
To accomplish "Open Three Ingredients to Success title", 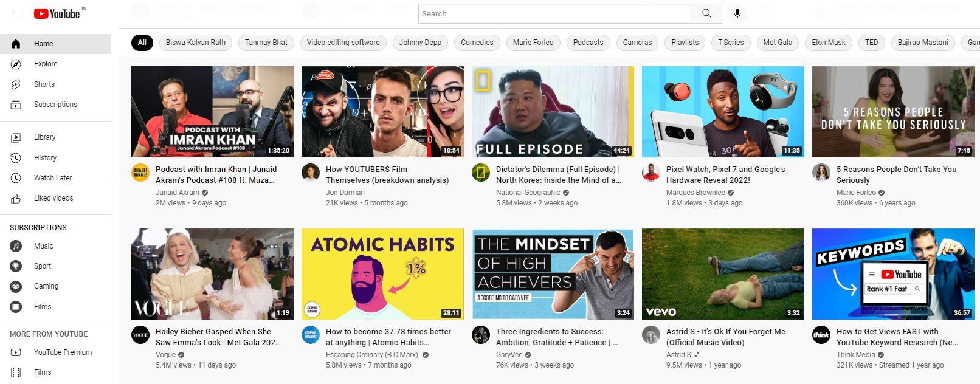I will (557, 337).
